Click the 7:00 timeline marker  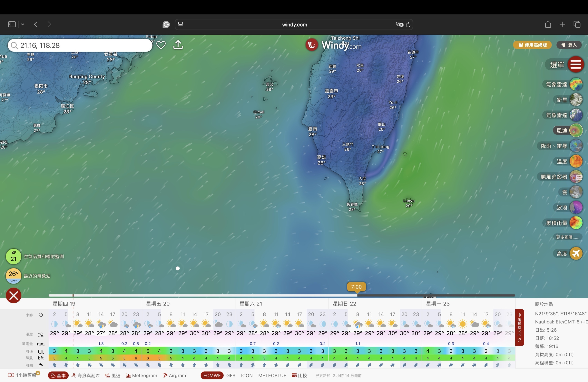pyautogui.click(x=356, y=287)
